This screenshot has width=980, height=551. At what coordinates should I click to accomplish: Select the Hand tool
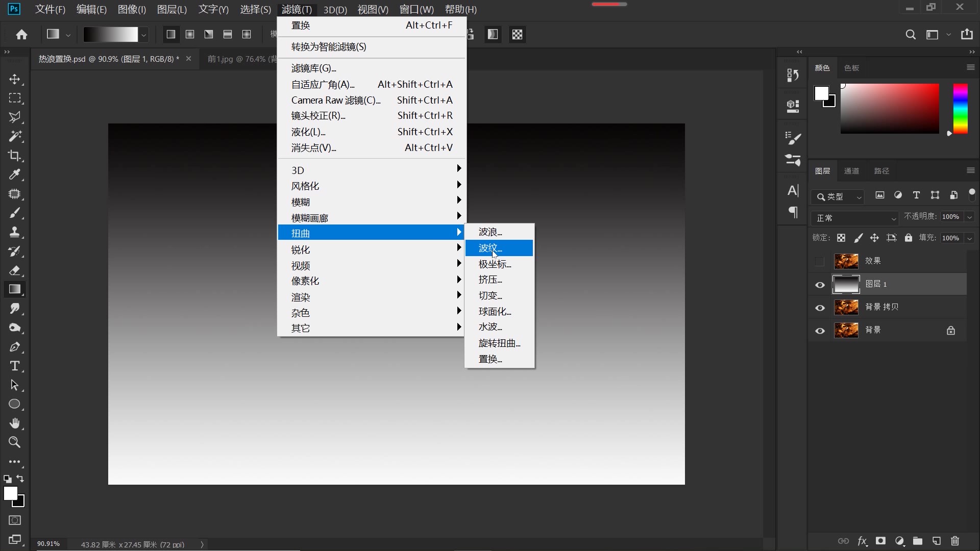pyautogui.click(x=14, y=423)
